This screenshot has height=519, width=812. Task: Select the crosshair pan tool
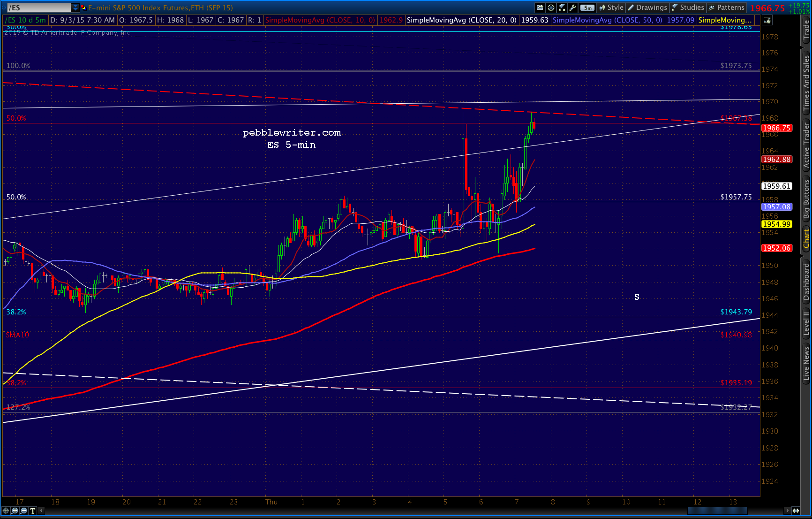(x=6, y=511)
